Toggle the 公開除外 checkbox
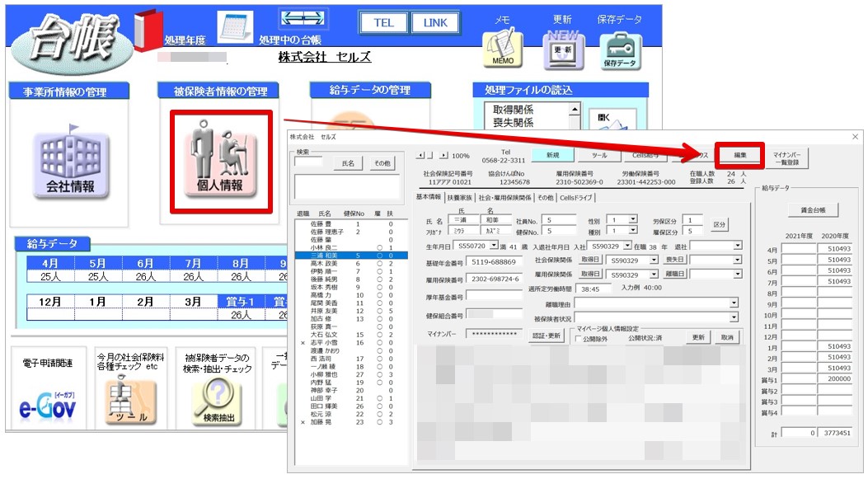Viewport: 868px width, 479px height. (579, 338)
